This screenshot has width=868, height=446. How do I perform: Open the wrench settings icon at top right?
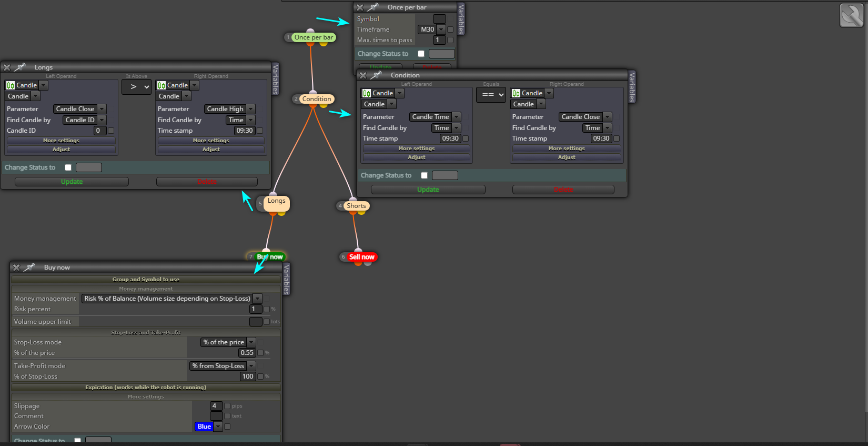click(x=851, y=15)
